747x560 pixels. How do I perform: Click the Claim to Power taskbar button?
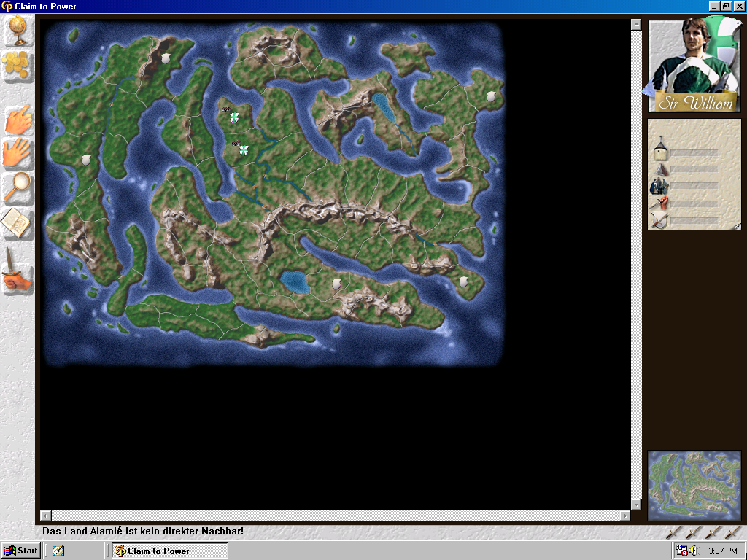tap(170, 551)
